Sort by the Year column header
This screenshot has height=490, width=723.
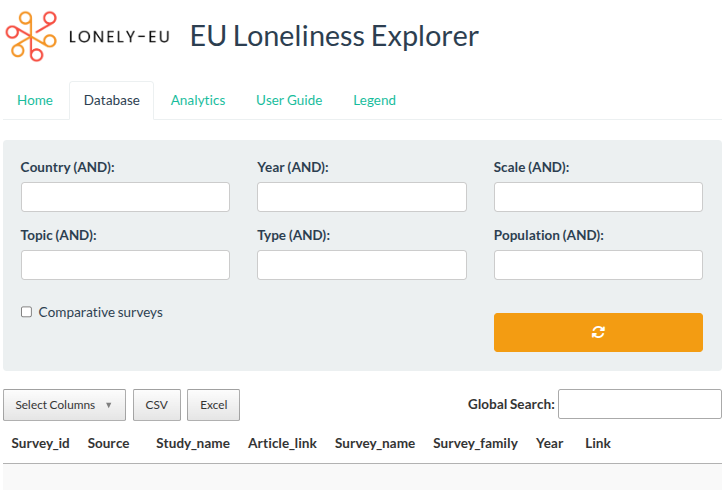[x=549, y=443]
